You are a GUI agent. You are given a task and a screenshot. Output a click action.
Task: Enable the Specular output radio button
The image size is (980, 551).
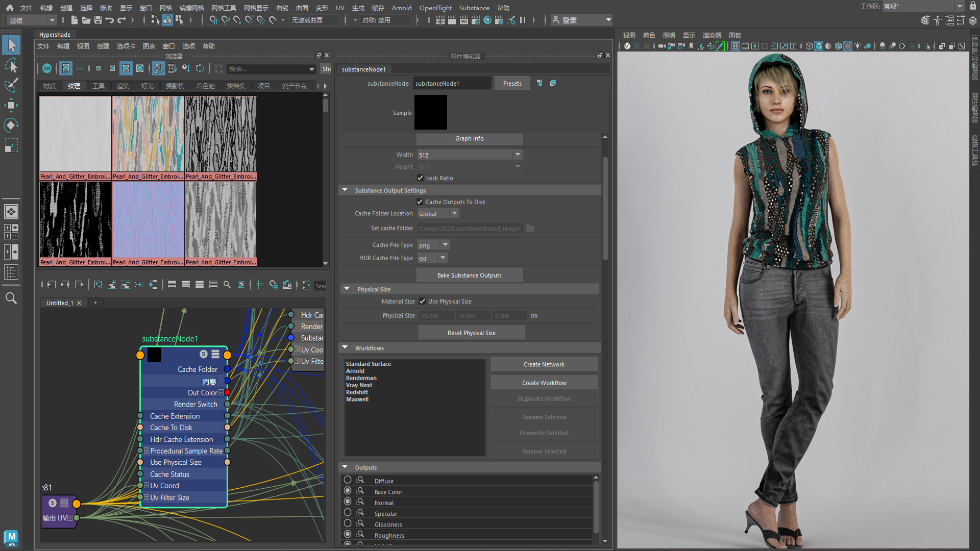coord(348,512)
